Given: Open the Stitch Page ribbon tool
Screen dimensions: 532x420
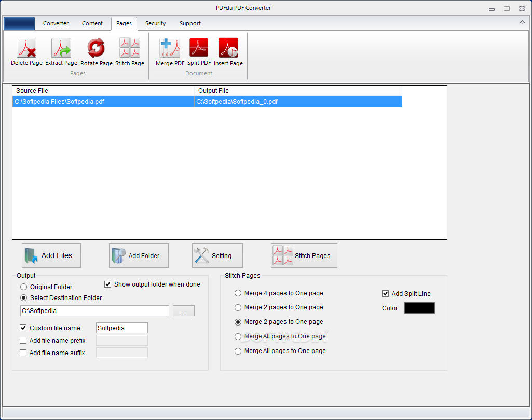Looking at the screenshot, I should click(130, 52).
